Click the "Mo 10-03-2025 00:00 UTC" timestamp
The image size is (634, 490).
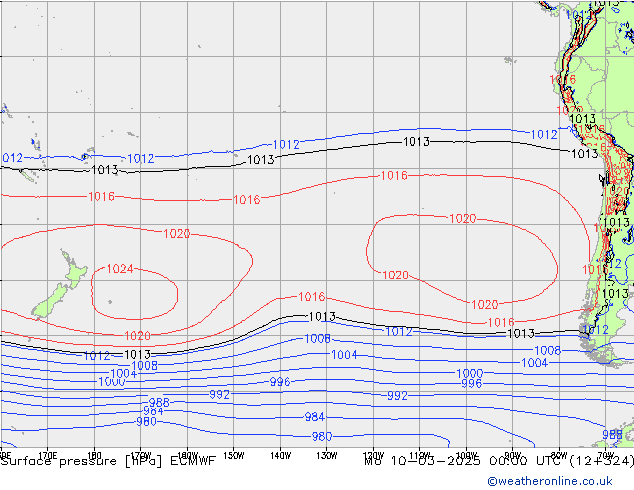(465, 461)
